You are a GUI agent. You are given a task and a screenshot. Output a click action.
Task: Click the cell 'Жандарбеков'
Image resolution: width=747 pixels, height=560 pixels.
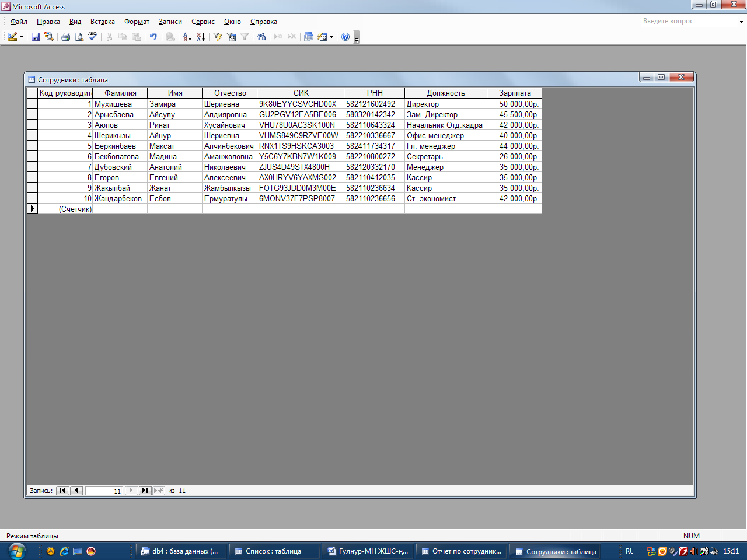[x=120, y=198]
